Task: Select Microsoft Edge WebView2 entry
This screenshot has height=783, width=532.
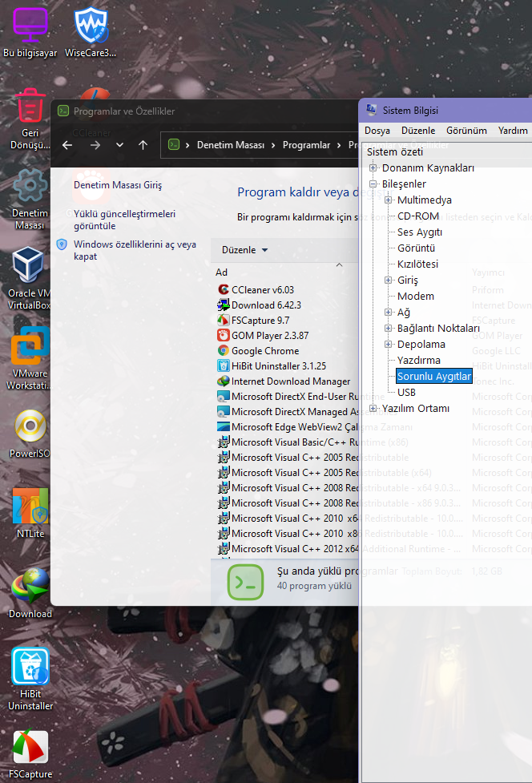Action: point(288,427)
